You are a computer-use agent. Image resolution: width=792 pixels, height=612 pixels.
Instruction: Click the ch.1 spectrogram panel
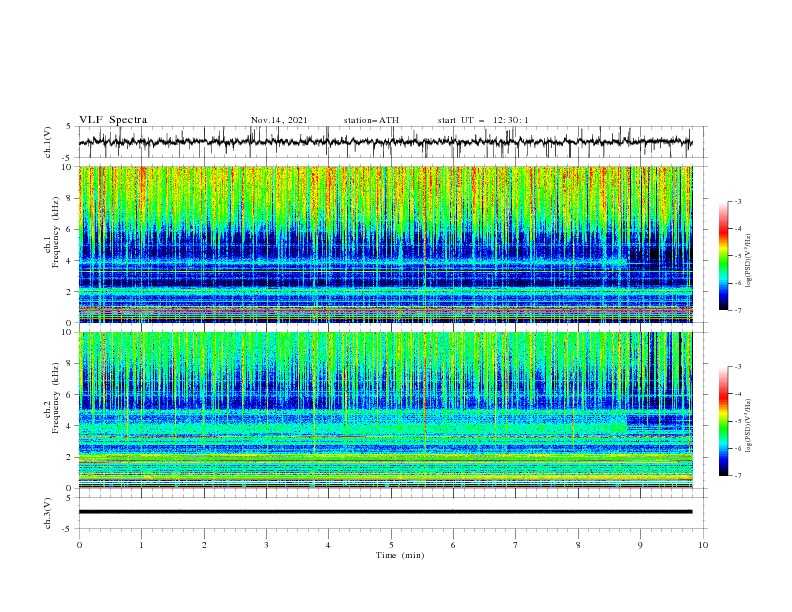386,244
